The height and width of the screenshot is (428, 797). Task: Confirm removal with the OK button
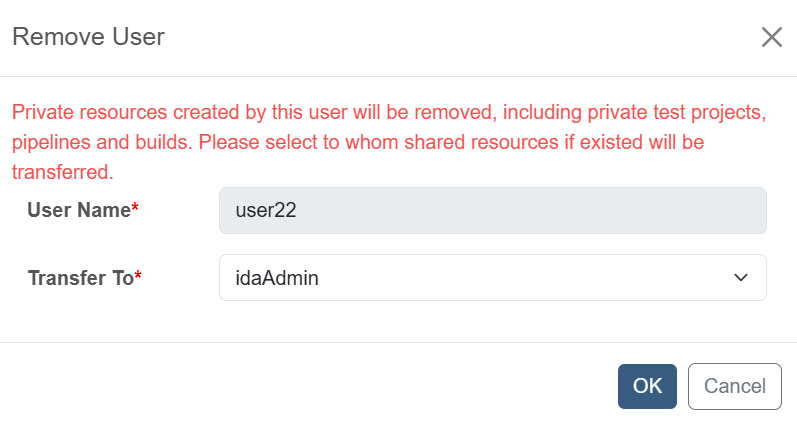coord(647,386)
